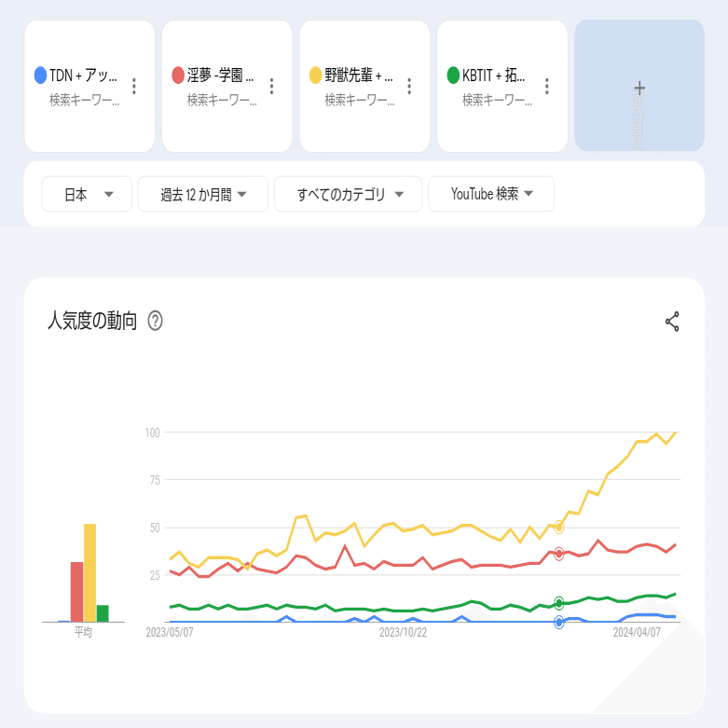Expand the すべてのカテゴリ category dropdown

point(348,194)
